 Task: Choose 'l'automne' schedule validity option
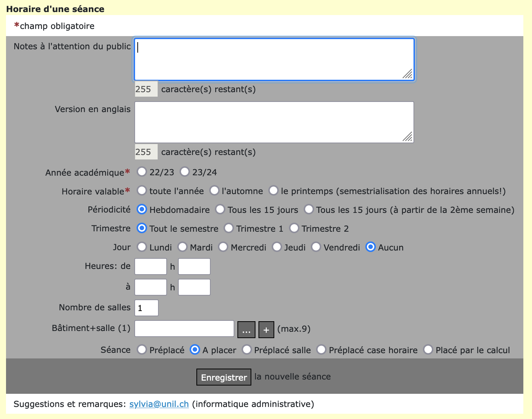tap(214, 191)
